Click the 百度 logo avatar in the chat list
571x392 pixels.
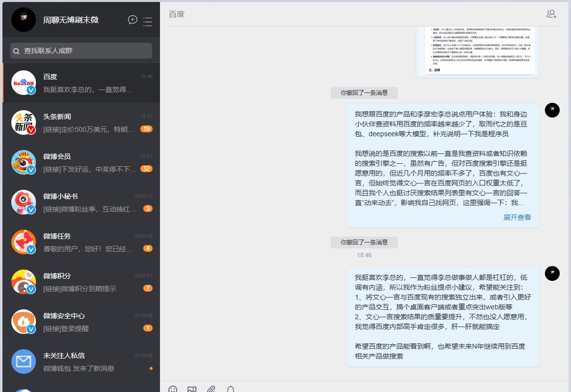coord(24,83)
